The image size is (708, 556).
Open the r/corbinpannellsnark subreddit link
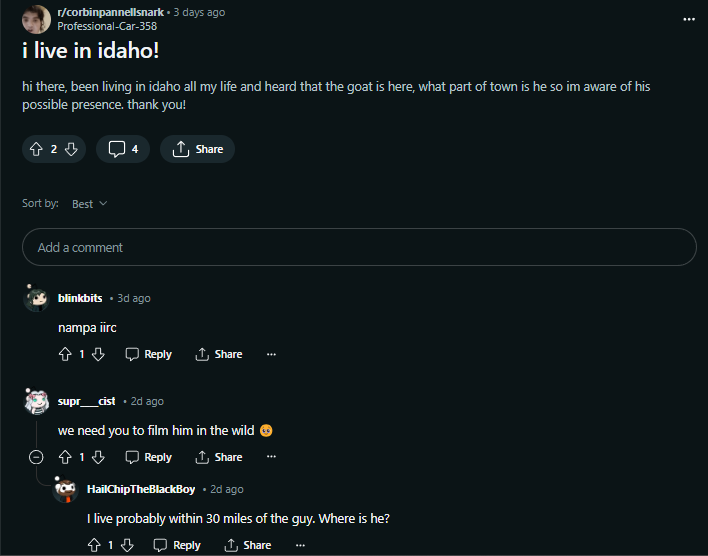pyautogui.click(x=111, y=12)
